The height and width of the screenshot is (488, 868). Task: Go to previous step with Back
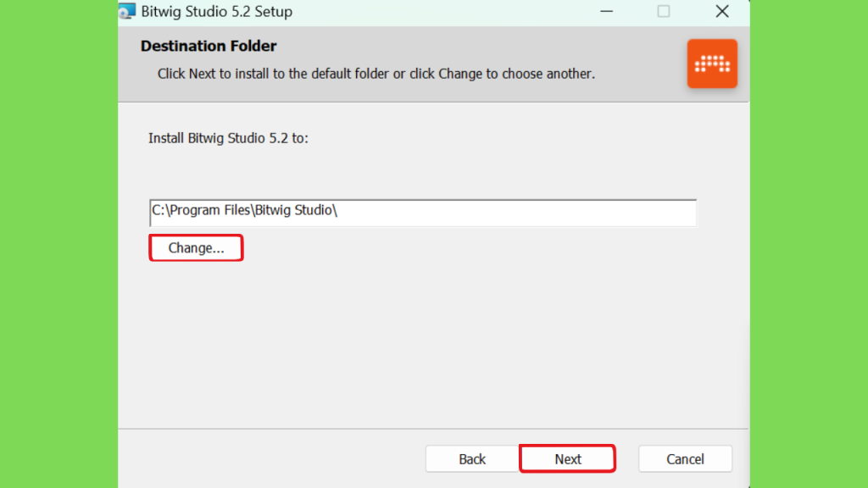(x=472, y=458)
